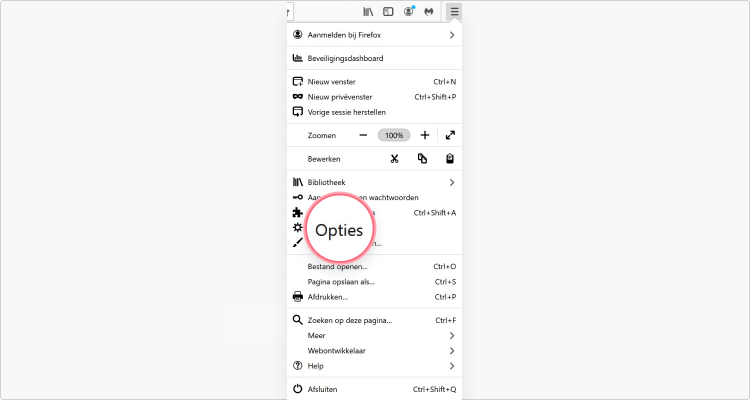The height and width of the screenshot is (400, 750).
Task: Click the Aanmelden bij Firefox avatar icon
Action: (x=298, y=34)
